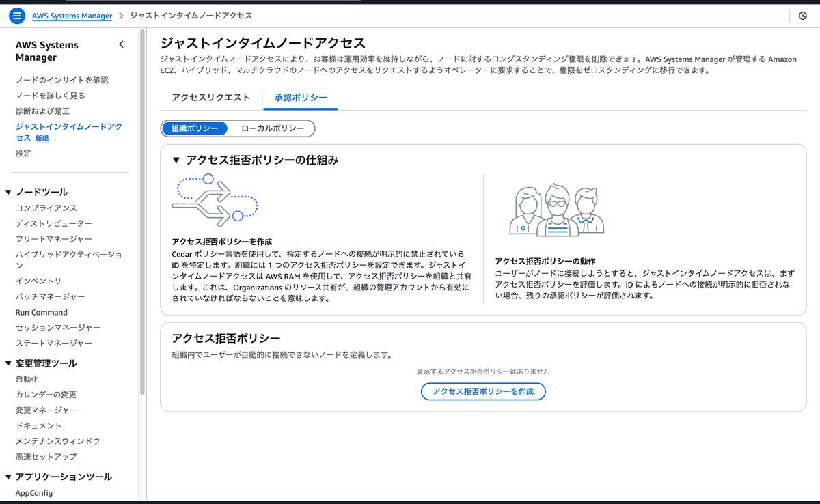
Task: Open パッチマネージャー in the sidebar
Action: point(51,296)
